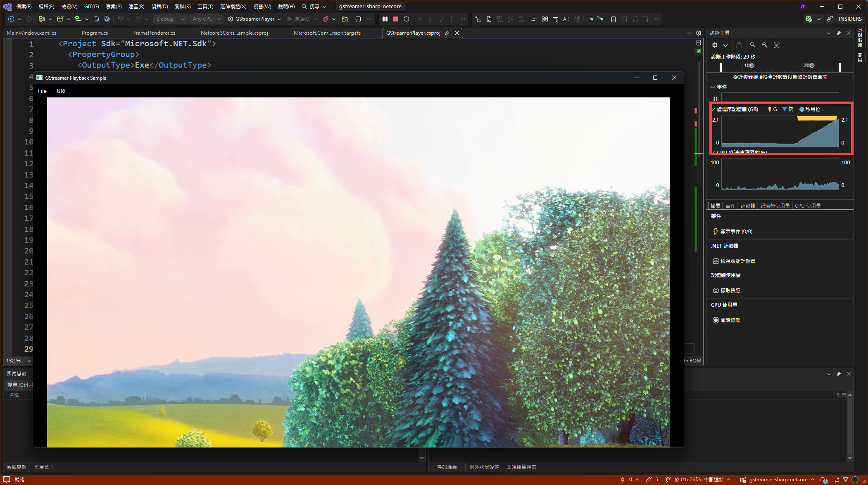Zoom out on the diagnostic timeline
The height and width of the screenshot is (485, 868).
pyautogui.click(x=765, y=45)
